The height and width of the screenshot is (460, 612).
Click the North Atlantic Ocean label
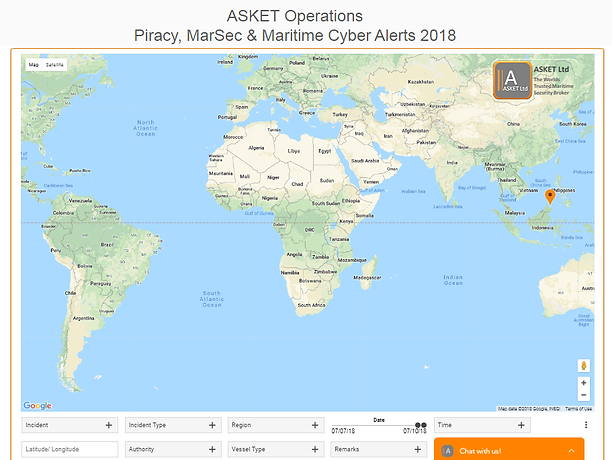click(146, 128)
